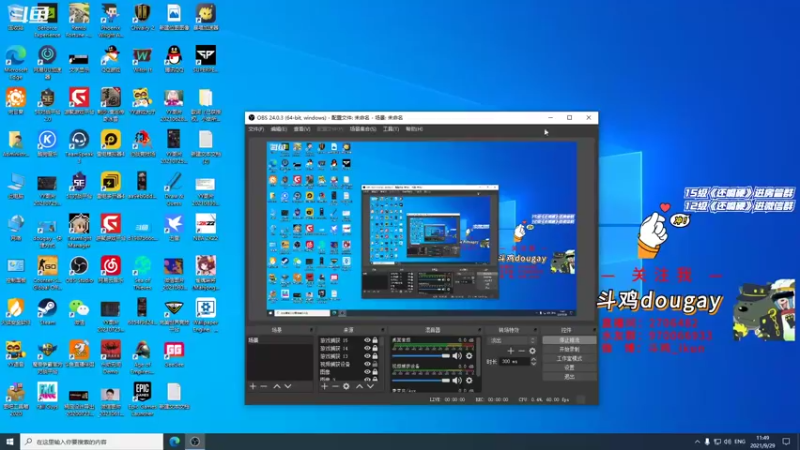Open source properties with the gear icon
This screenshot has height=450, width=800.
point(346,387)
